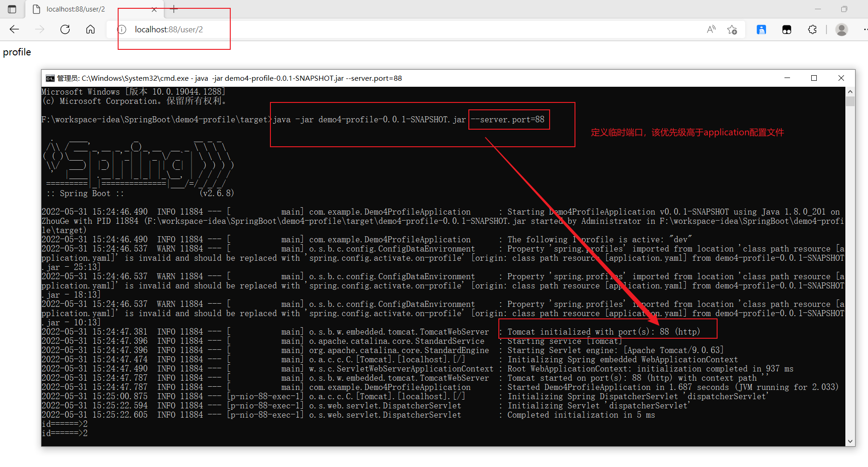Click the cmd.exe window title text
868x467 pixels.
pos(229,78)
